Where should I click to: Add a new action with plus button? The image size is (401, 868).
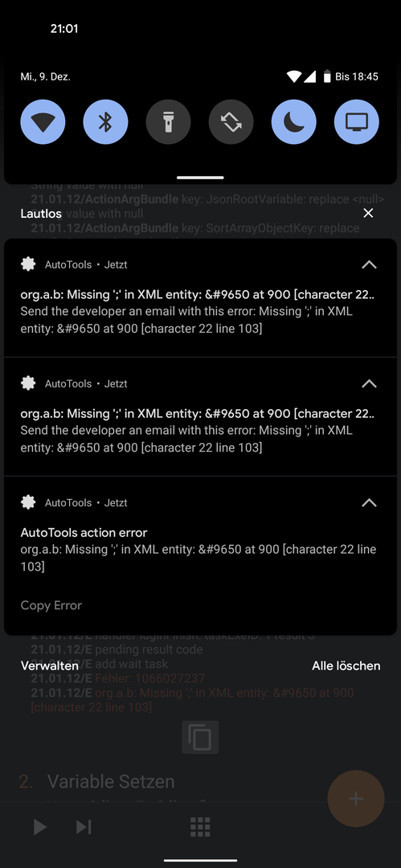click(355, 798)
